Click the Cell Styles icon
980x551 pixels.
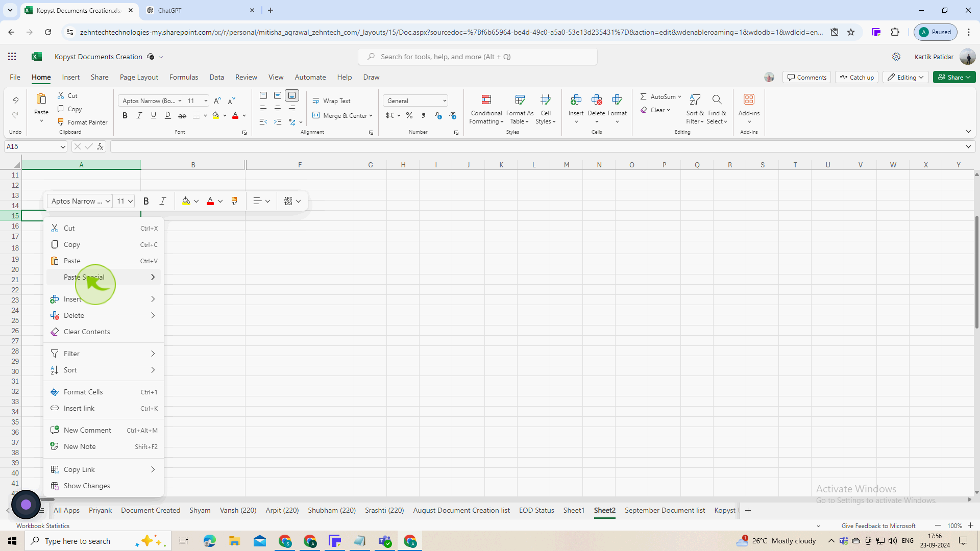click(x=546, y=99)
